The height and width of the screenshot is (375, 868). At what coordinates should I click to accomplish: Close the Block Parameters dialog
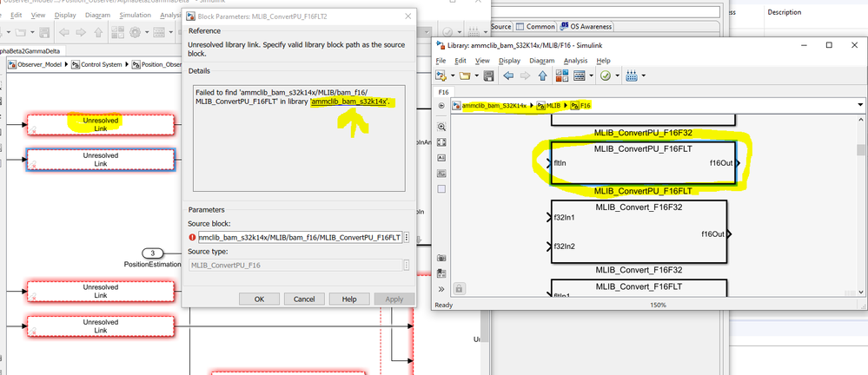tap(408, 16)
